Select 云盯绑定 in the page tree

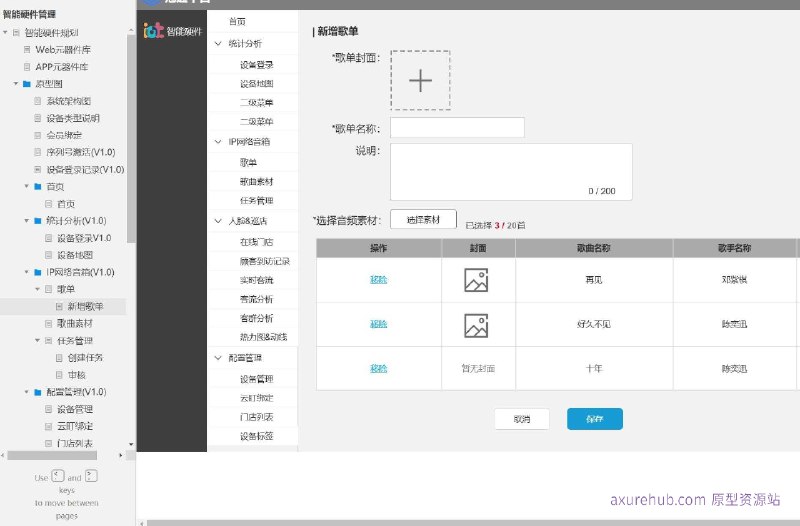click(74, 426)
